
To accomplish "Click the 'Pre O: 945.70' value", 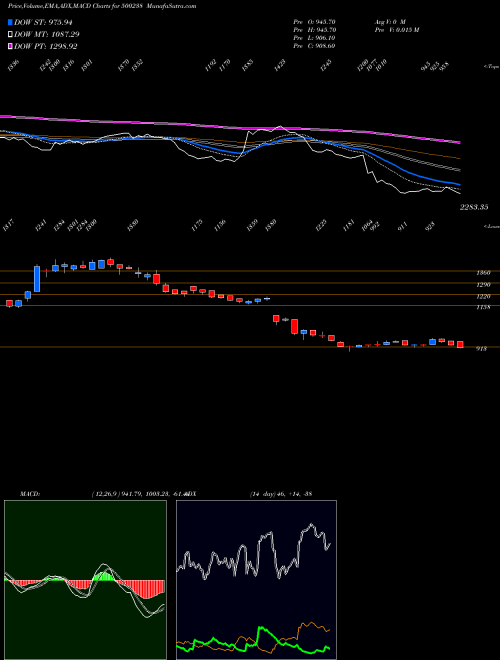I will coord(314,21).
